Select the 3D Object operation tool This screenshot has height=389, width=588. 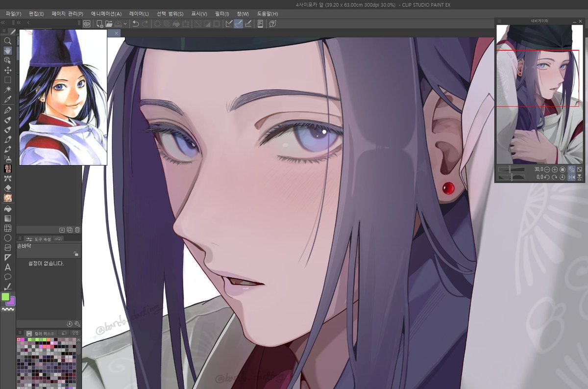8,60
